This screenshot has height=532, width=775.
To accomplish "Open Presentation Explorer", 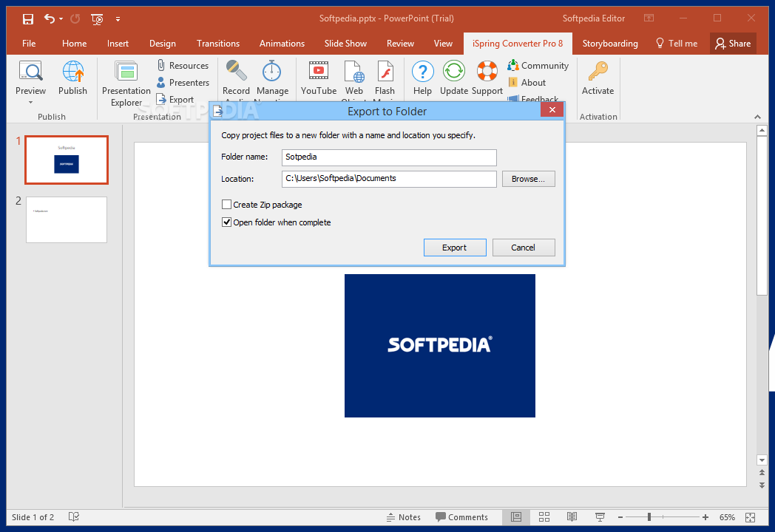I will click(126, 83).
